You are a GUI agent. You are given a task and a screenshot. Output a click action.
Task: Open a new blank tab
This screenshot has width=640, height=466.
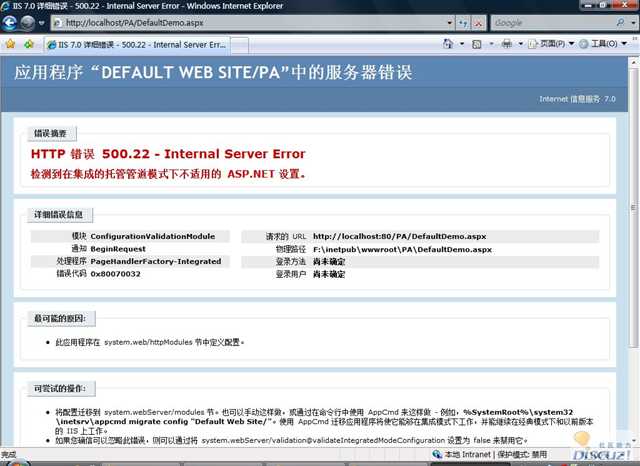[240, 45]
